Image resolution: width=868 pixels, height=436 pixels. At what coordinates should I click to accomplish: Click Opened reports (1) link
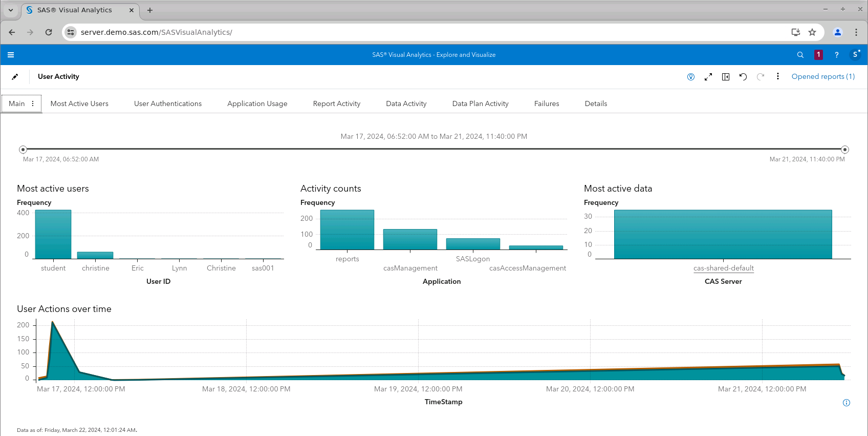(x=823, y=76)
